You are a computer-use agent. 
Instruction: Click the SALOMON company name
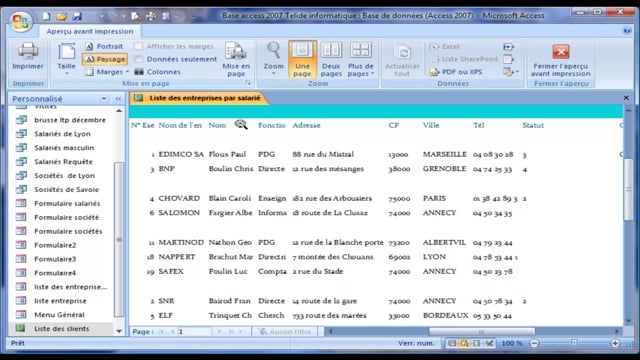(179, 213)
